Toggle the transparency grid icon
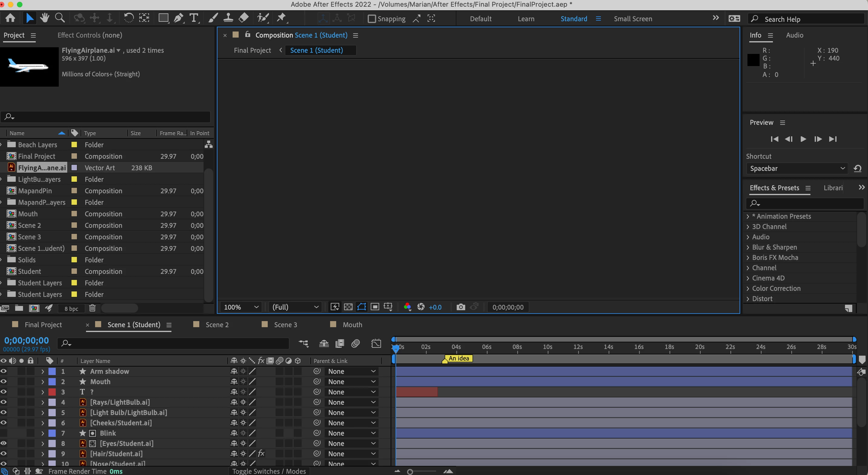Image resolution: width=868 pixels, height=475 pixels. [x=348, y=307]
